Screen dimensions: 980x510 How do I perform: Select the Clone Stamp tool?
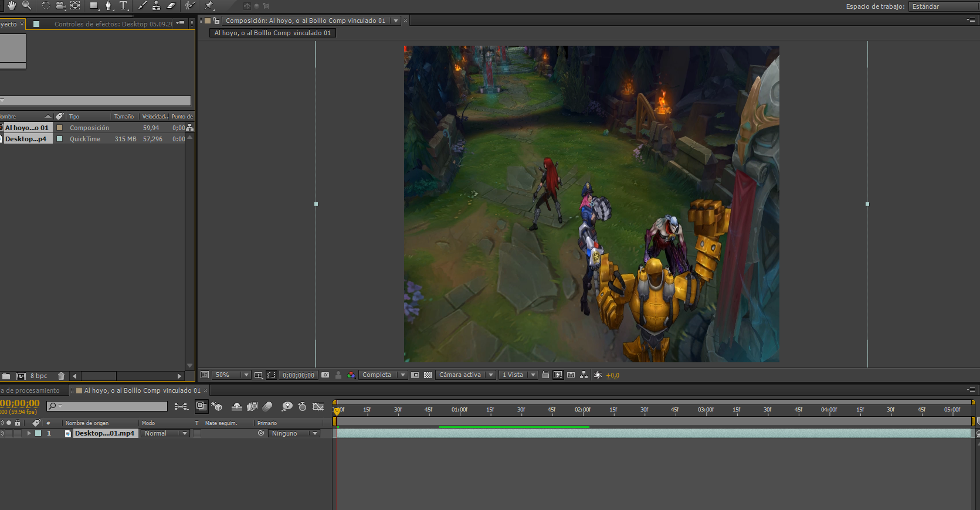(156, 6)
